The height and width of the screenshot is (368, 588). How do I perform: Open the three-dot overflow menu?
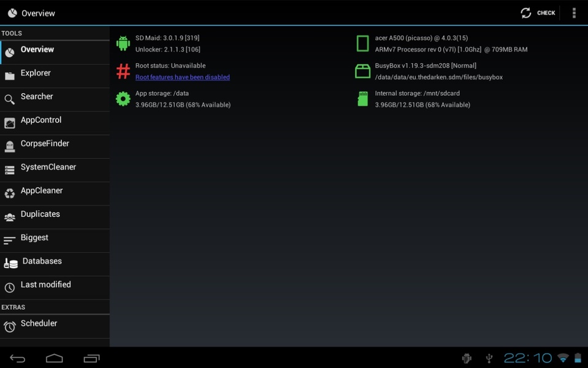pyautogui.click(x=574, y=13)
